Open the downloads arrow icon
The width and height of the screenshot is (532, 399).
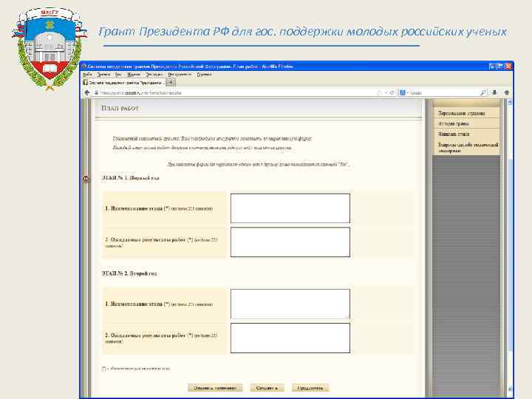(x=494, y=92)
